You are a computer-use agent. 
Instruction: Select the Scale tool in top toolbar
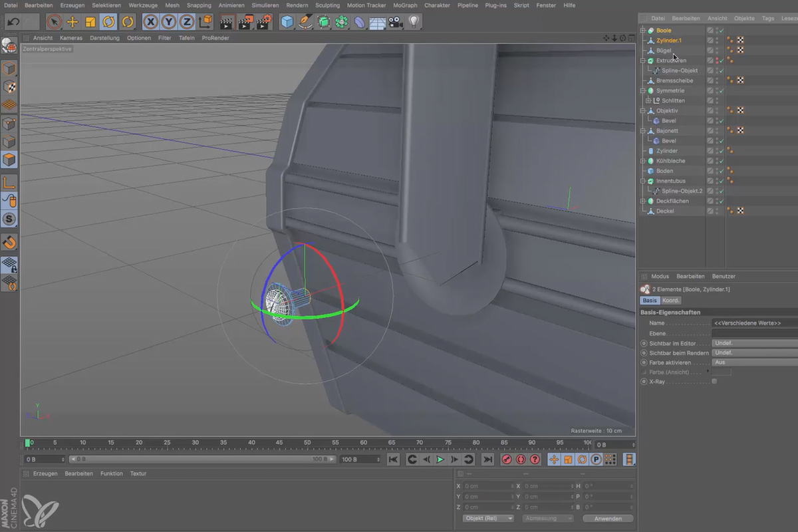coord(90,22)
